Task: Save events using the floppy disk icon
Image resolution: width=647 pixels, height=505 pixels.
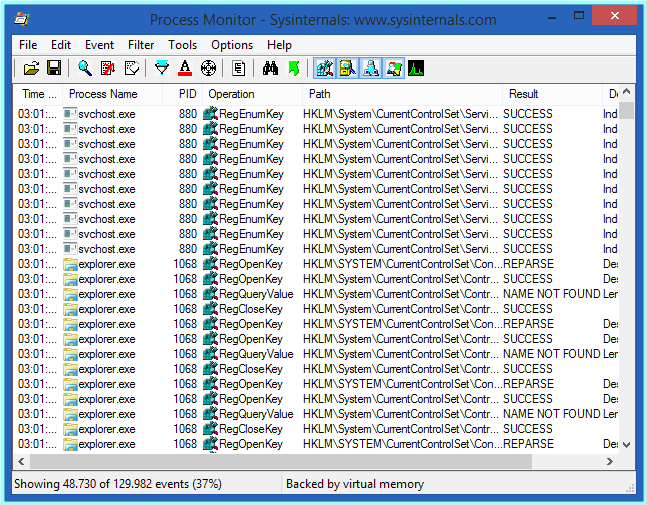Action: click(54, 68)
